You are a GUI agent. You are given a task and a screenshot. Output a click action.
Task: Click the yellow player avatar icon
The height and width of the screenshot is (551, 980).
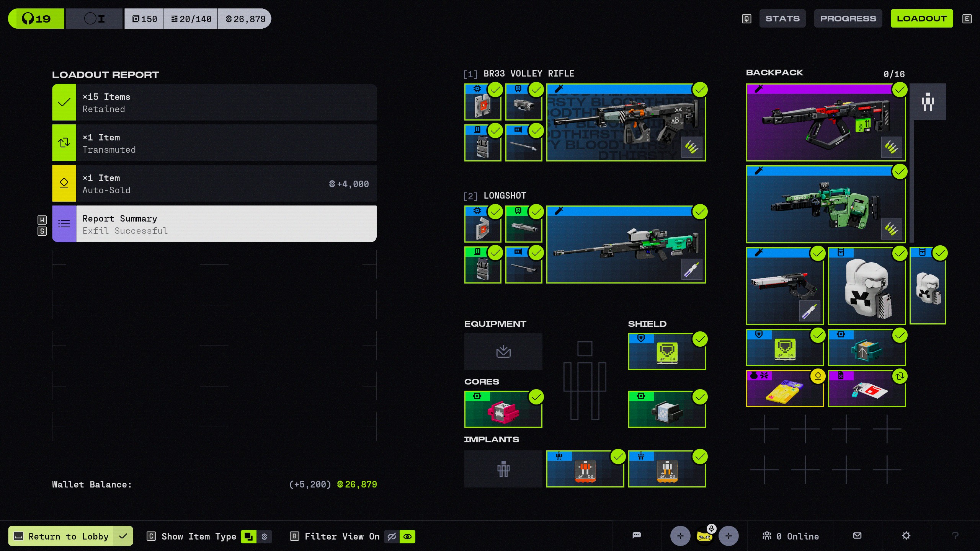click(704, 536)
